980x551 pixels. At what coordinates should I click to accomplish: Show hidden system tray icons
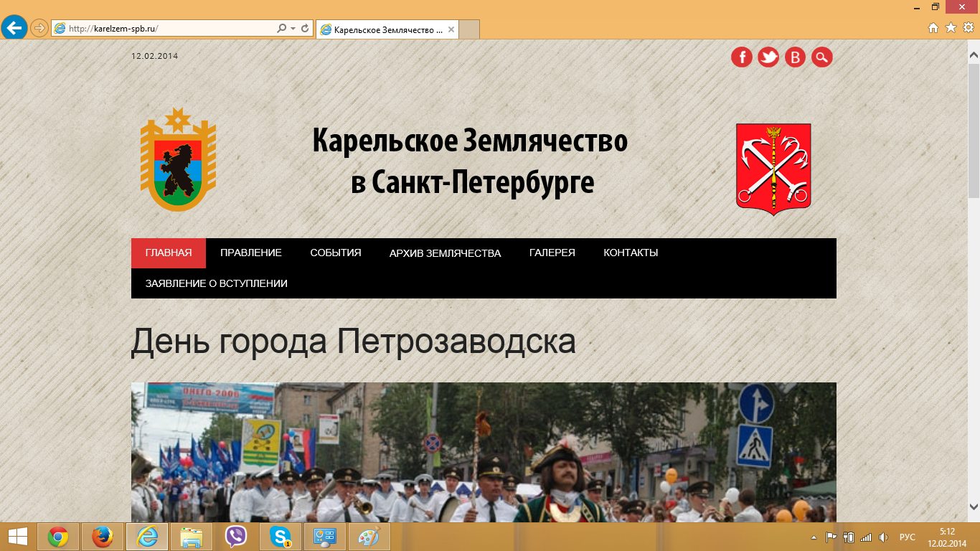(x=814, y=537)
